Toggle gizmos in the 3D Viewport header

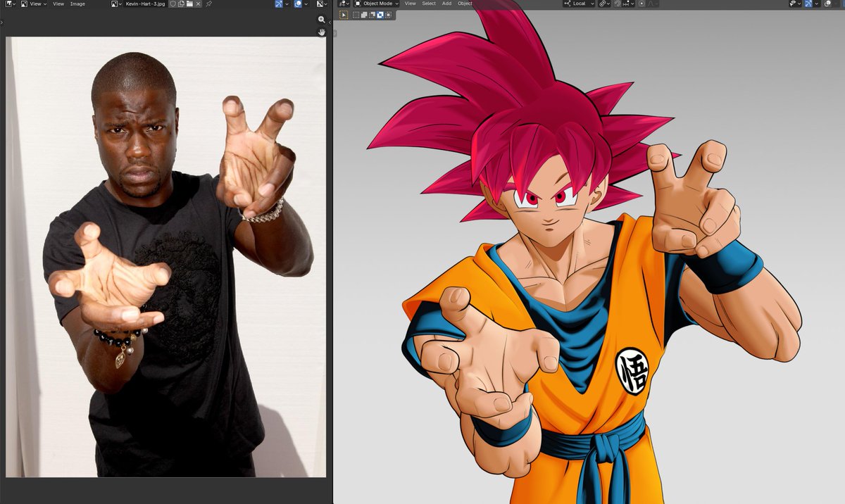pyautogui.click(x=808, y=4)
